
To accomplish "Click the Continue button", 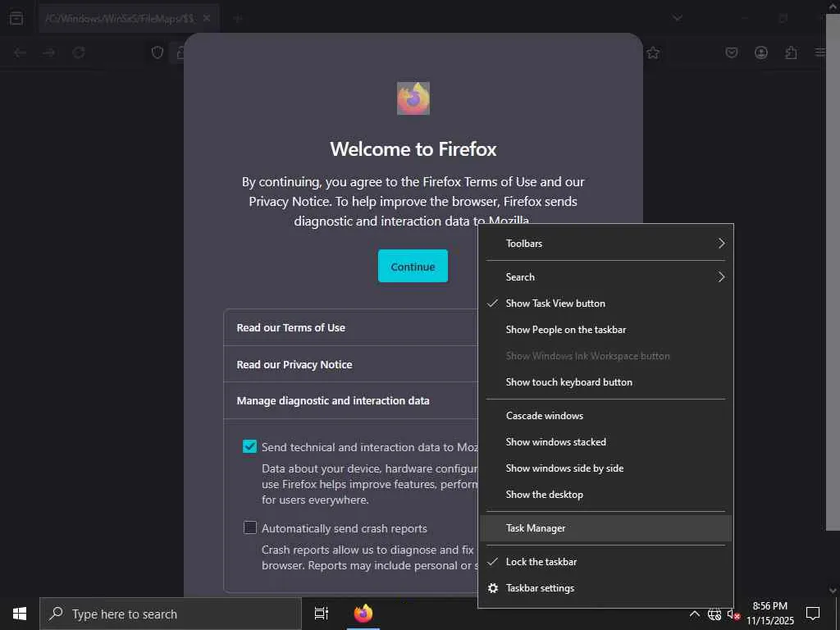I will point(413,266).
